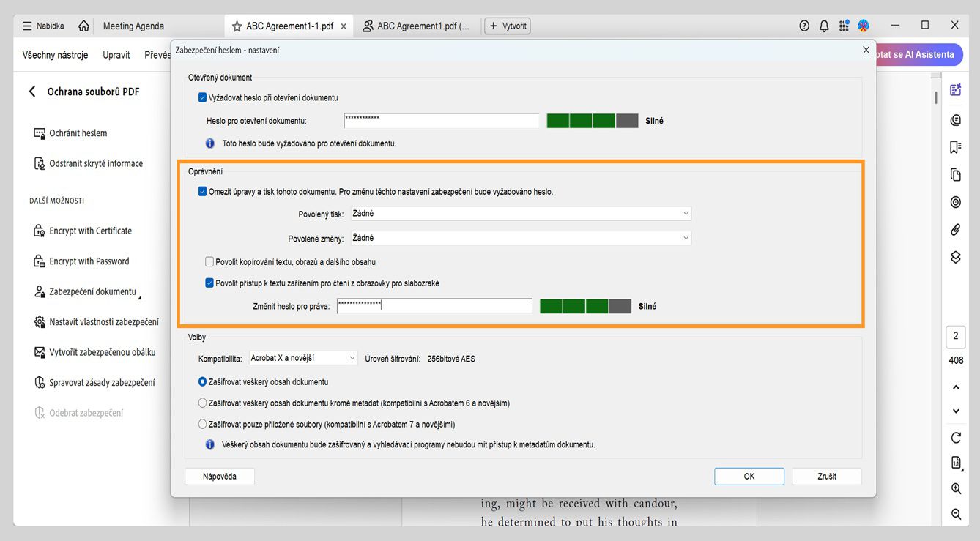The image size is (980, 541).
Task: Open the attachments paperclip icon
Action: point(955,230)
